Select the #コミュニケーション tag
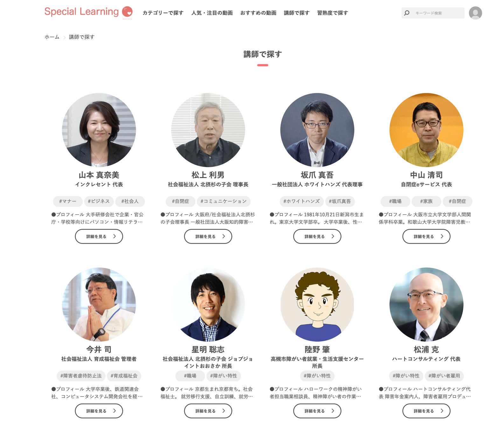 pyautogui.click(x=224, y=201)
